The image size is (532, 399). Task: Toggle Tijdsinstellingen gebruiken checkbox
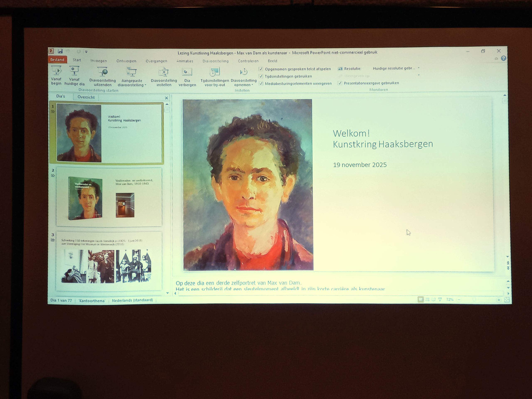coord(261,76)
